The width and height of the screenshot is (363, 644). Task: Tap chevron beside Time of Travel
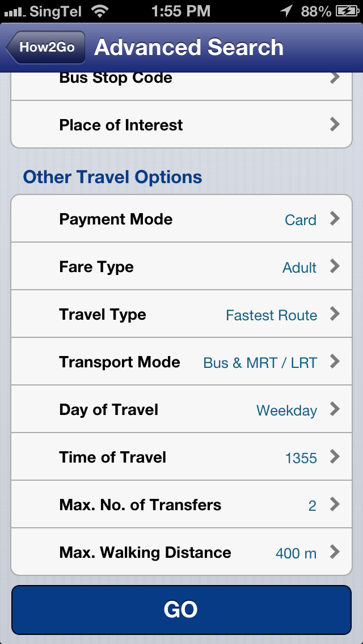[x=335, y=457]
